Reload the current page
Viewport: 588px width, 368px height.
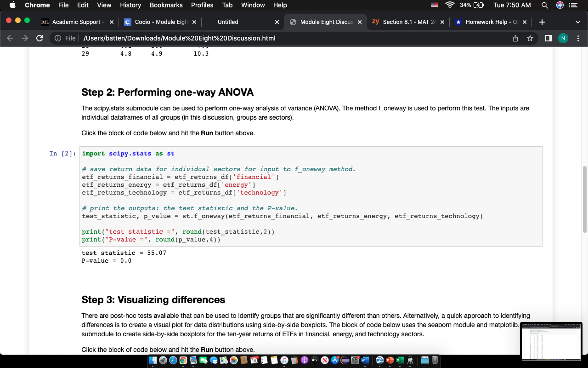point(40,38)
